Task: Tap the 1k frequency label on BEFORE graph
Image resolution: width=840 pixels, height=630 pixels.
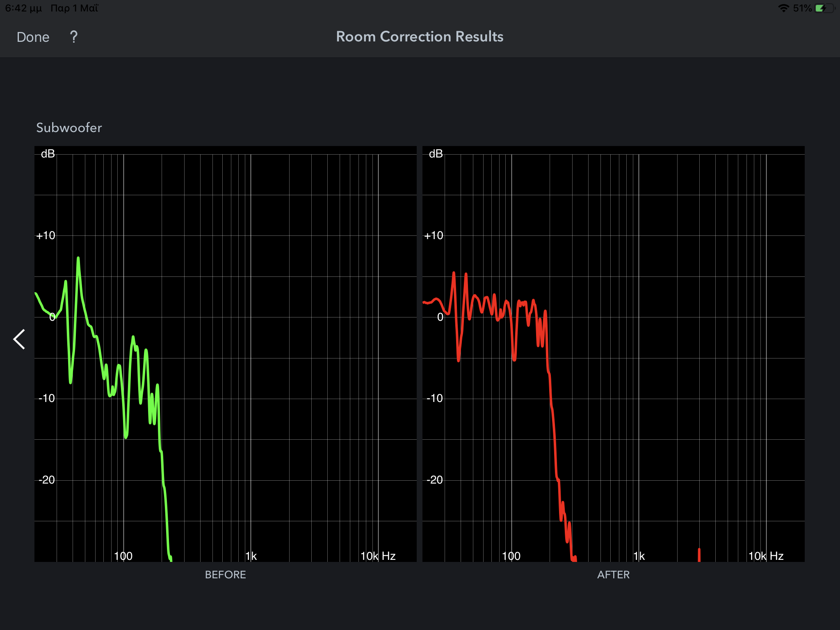Action: (251, 556)
